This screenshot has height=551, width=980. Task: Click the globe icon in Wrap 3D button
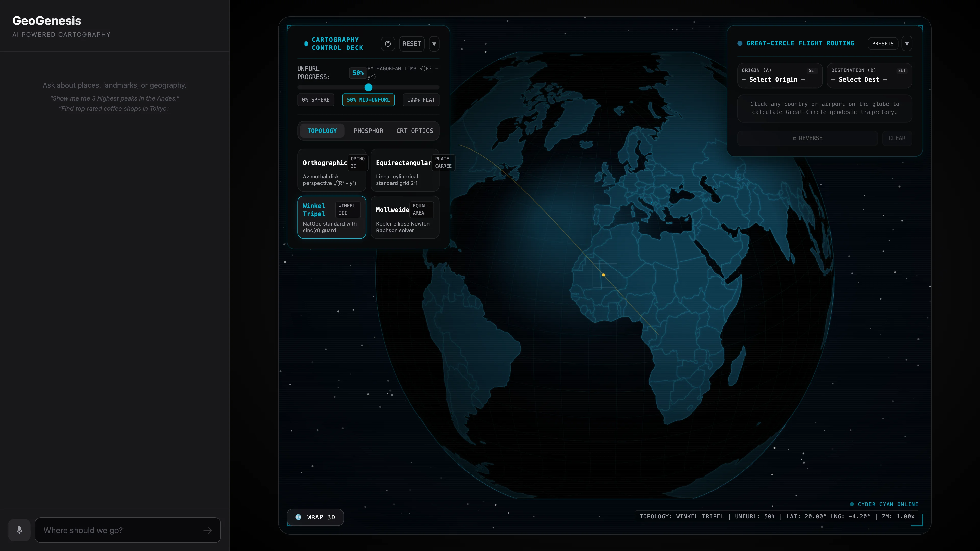[x=299, y=517]
